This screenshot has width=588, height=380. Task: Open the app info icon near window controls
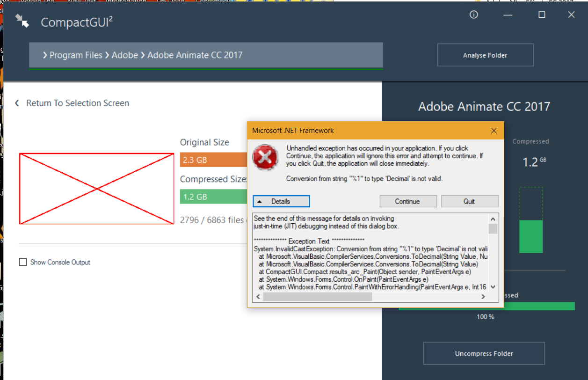473,15
